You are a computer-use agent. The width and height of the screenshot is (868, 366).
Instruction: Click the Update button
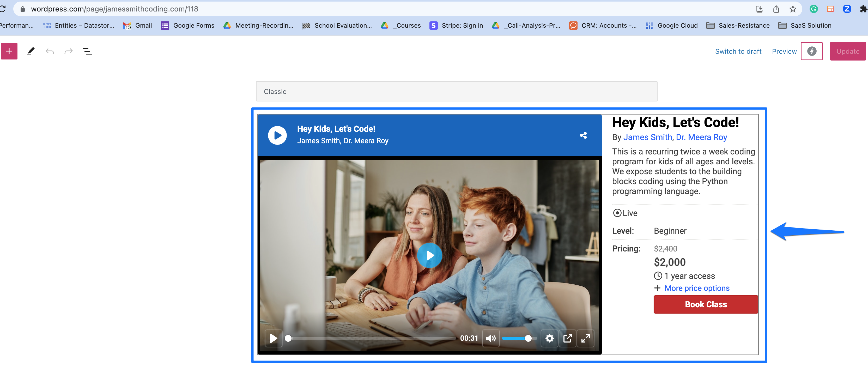click(847, 51)
